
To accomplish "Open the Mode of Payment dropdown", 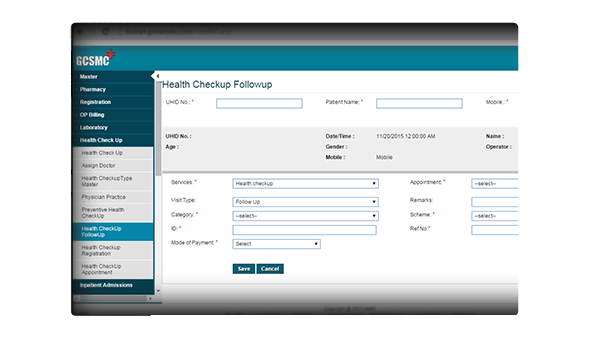I will (276, 244).
